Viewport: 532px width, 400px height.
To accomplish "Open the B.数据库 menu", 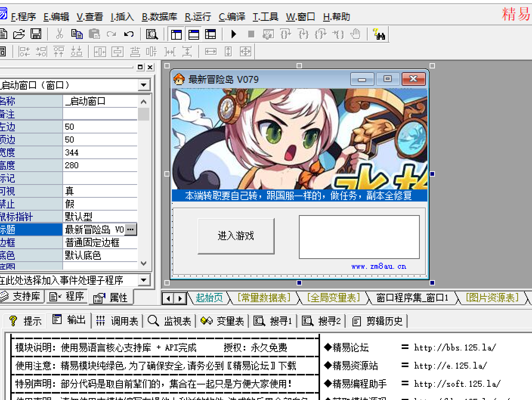I will [x=159, y=17].
